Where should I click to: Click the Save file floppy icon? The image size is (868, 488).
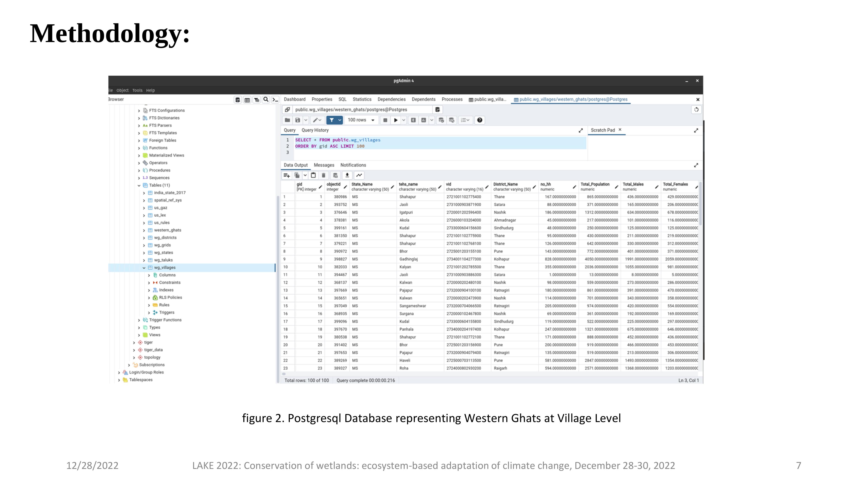pos(297,120)
